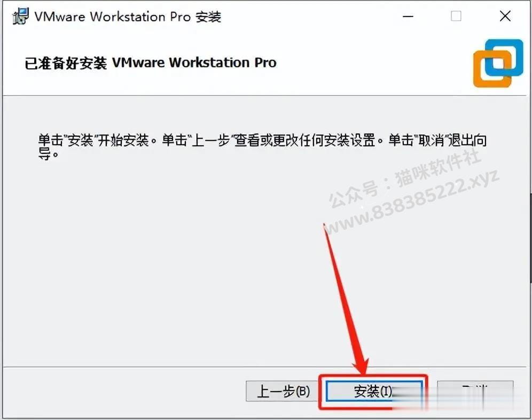
Task: Close the VMware Workstation Pro setup window
Action: (505, 16)
